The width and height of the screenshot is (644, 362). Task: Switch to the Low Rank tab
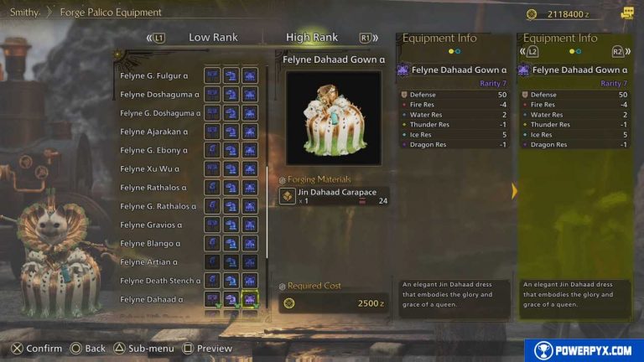click(x=213, y=38)
